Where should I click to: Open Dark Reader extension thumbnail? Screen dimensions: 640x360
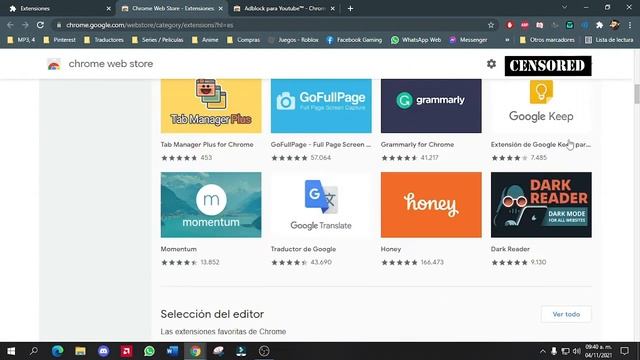point(541,204)
